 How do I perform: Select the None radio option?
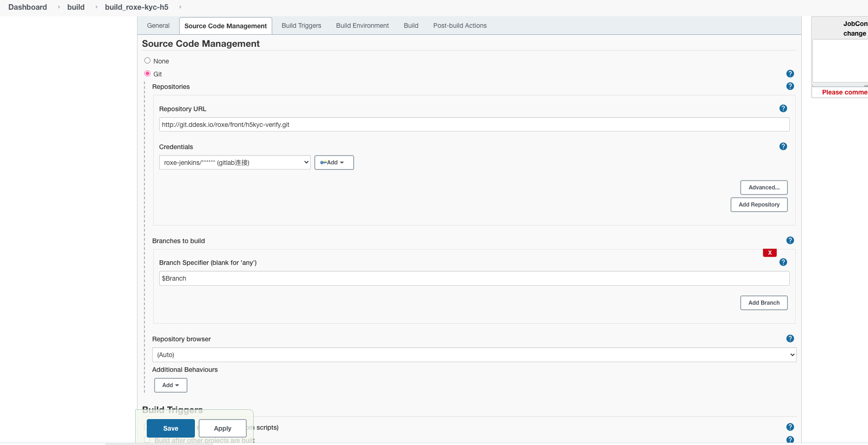click(147, 61)
